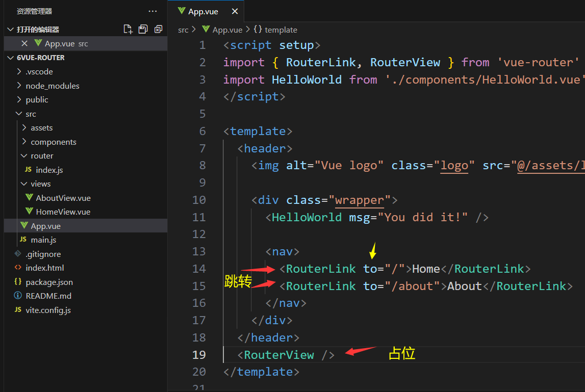Select App.vue in the file tree

[86, 226]
